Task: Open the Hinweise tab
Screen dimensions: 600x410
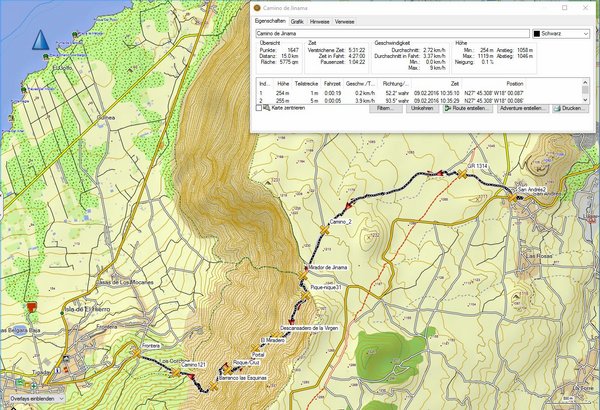Action: click(321, 19)
